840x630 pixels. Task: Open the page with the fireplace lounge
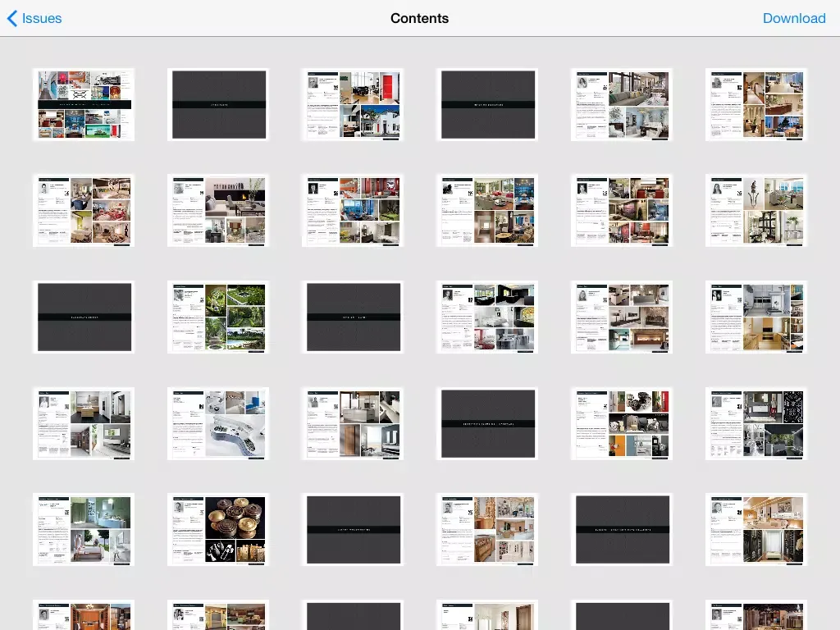(218, 211)
